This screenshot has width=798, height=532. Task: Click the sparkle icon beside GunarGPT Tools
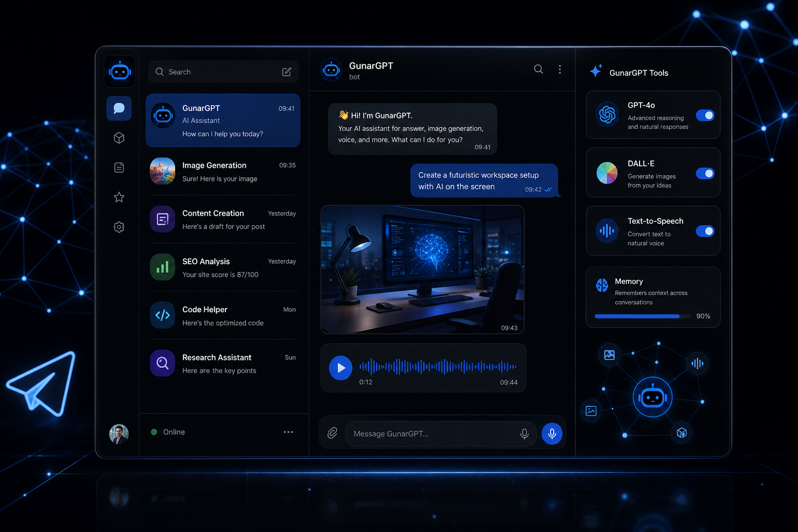click(x=596, y=71)
